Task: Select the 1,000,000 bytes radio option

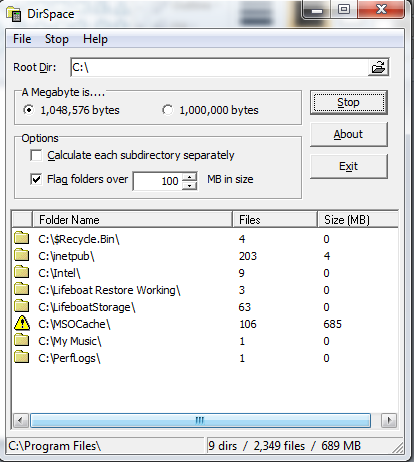Action: pyautogui.click(x=167, y=110)
